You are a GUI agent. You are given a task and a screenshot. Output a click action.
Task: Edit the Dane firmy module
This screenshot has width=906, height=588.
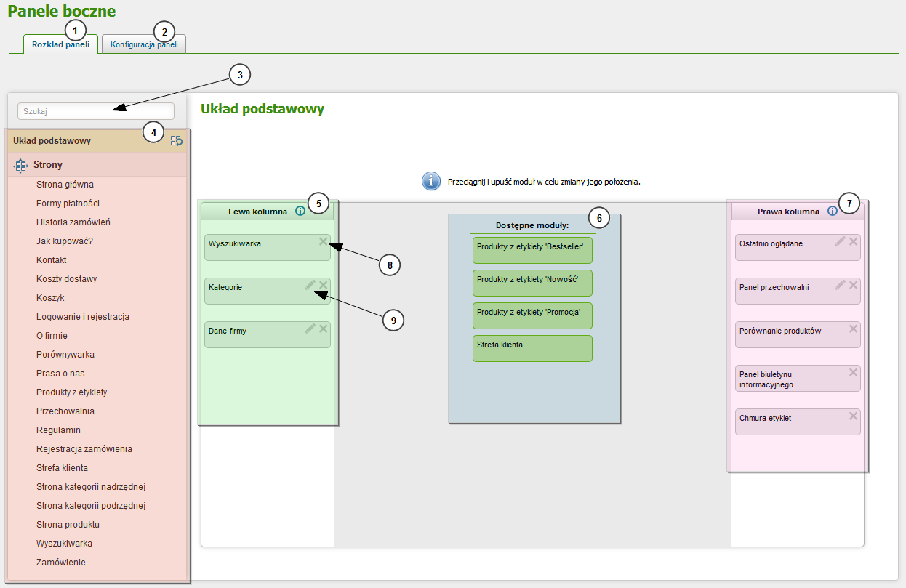click(x=310, y=329)
